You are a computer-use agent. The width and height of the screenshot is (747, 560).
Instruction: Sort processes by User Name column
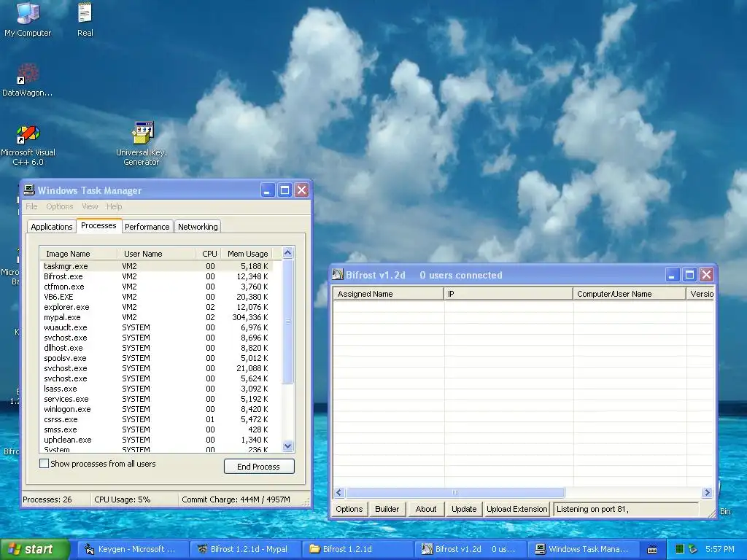(156, 254)
